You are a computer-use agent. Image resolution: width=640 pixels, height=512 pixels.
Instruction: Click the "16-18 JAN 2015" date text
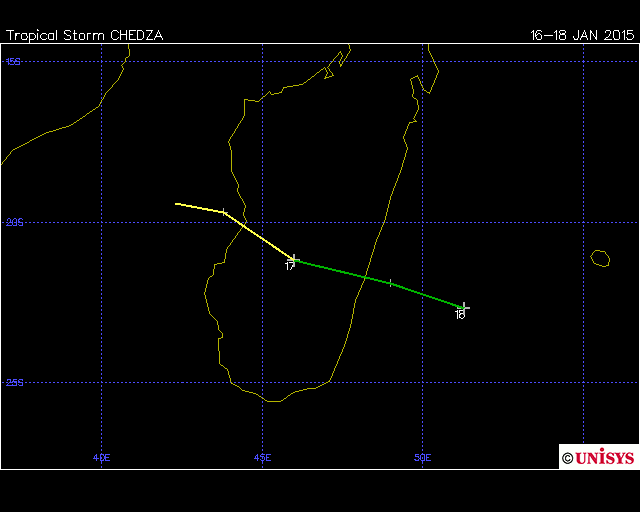pos(581,35)
